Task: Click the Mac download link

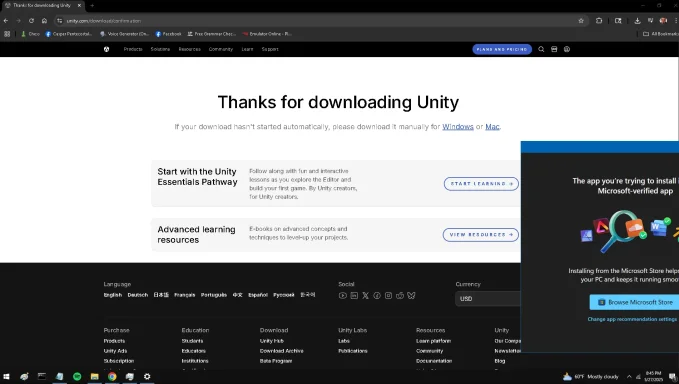Action: tap(492, 127)
